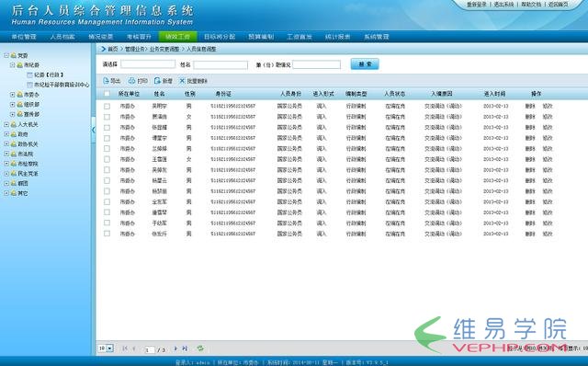Go to first page with pagination icon
This screenshot has width=588, height=366.
(x=125, y=349)
